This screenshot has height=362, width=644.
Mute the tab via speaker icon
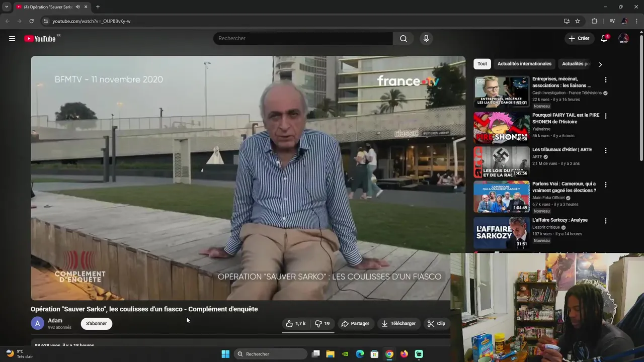coord(77,7)
